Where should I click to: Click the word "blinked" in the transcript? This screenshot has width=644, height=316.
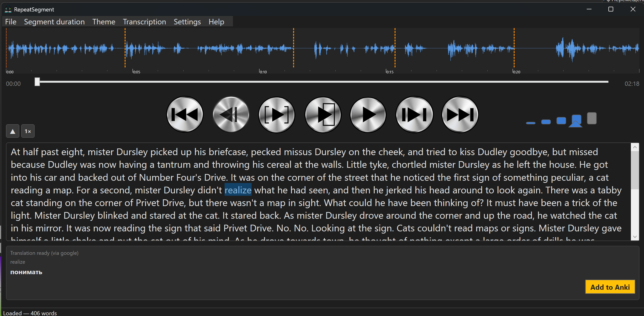113,215
